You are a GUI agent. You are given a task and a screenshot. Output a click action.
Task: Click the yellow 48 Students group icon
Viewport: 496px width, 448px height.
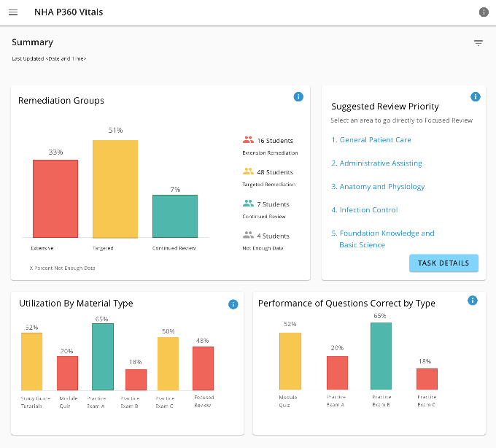248,171
